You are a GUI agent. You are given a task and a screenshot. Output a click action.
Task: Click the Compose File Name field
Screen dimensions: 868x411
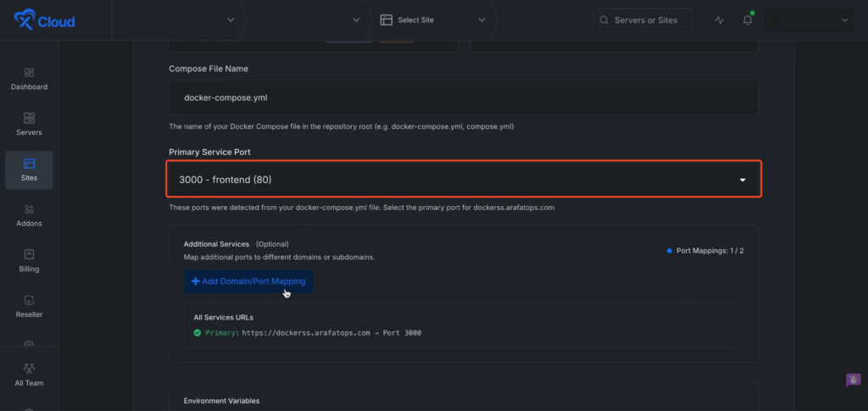pyautogui.click(x=463, y=97)
